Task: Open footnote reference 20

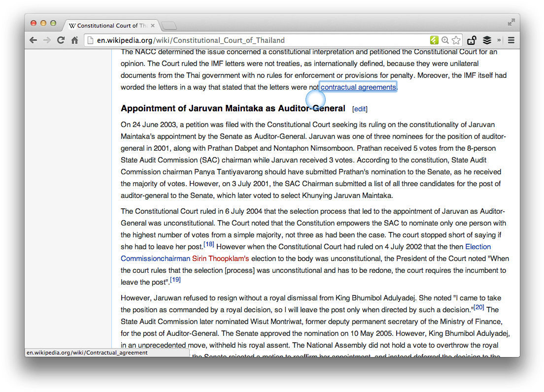Action: pyautogui.click(x=479, y=307)
